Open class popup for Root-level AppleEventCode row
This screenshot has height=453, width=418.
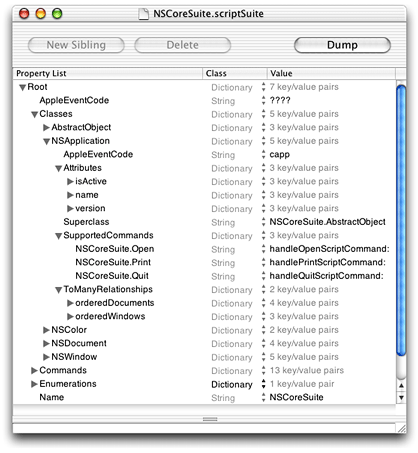pyautogui.click(x=263, y=101)
